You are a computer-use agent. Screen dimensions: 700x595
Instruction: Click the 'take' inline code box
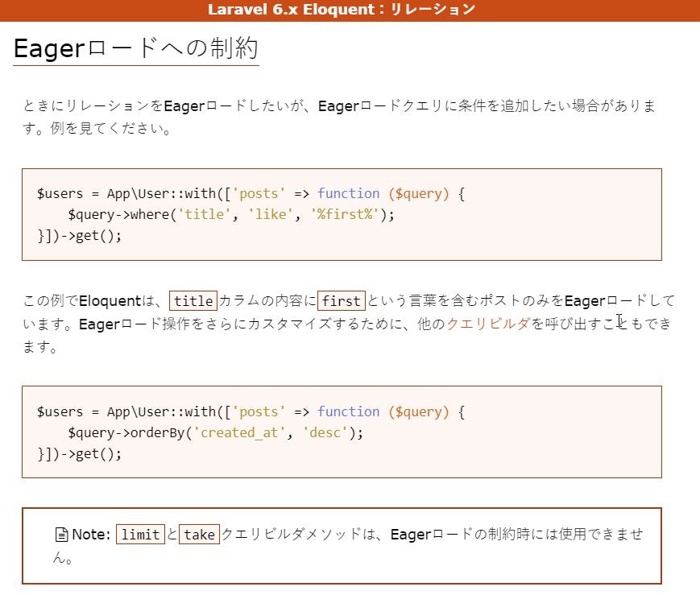199,534
